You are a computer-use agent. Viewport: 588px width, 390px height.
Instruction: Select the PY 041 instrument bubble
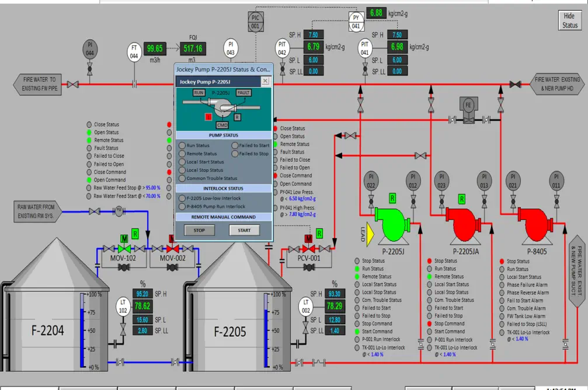coord(356,21)
